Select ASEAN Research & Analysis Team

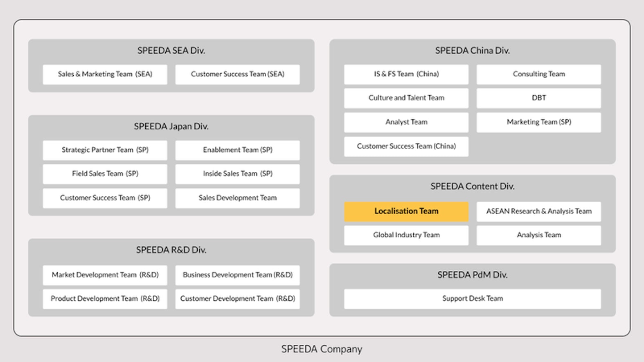click(539, 211)
